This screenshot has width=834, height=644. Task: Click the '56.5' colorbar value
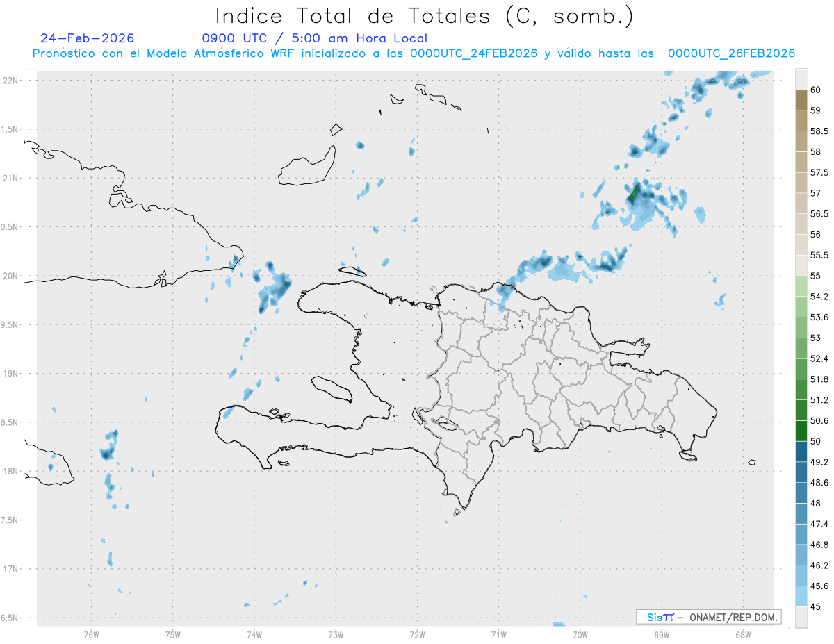pyautogui.click(x=819, y=214)
